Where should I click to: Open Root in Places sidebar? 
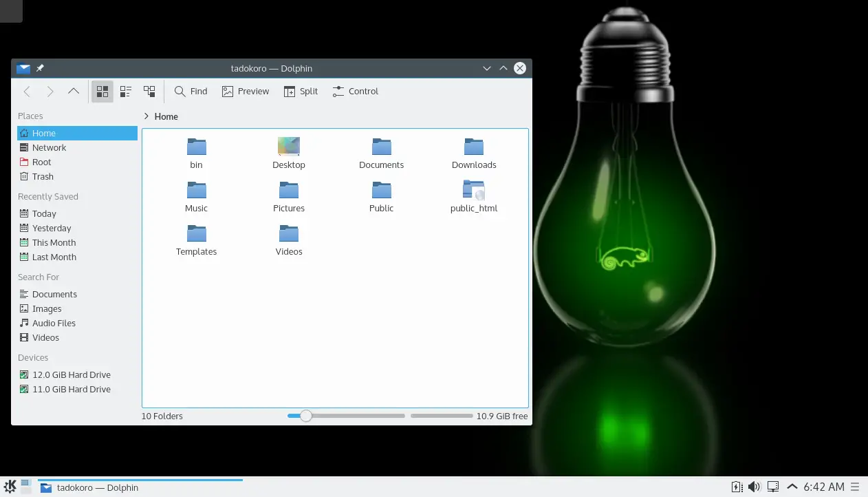click(x=77, y=162)
